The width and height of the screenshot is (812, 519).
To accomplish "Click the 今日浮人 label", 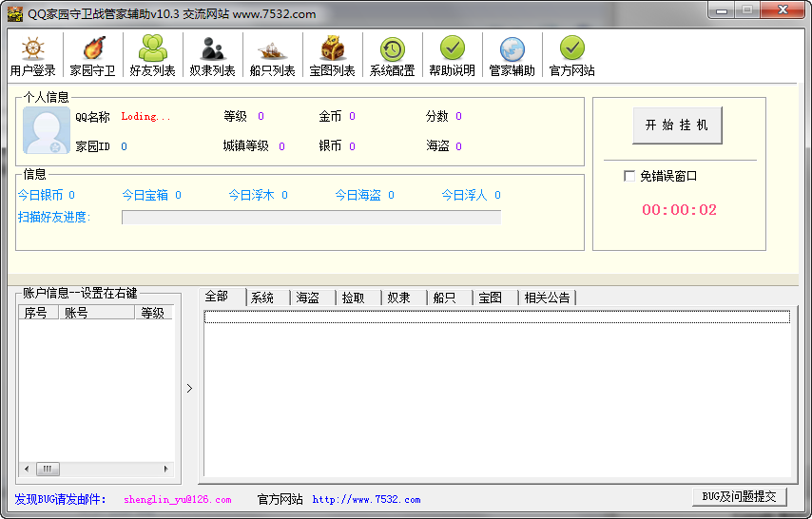I will point(465,195).
